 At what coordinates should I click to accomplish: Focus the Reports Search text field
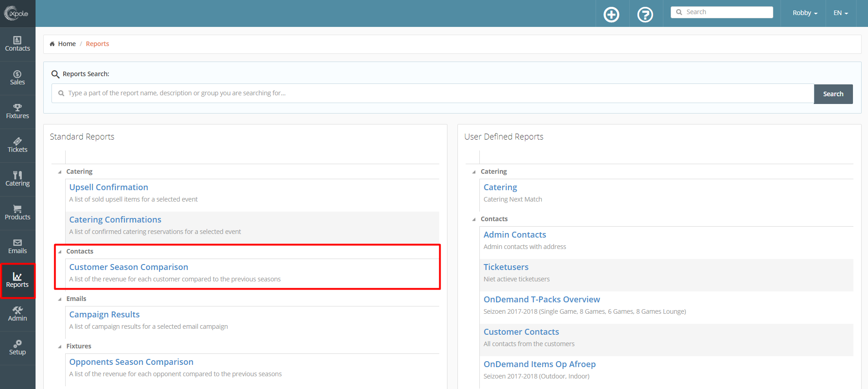tap(433, 93)
